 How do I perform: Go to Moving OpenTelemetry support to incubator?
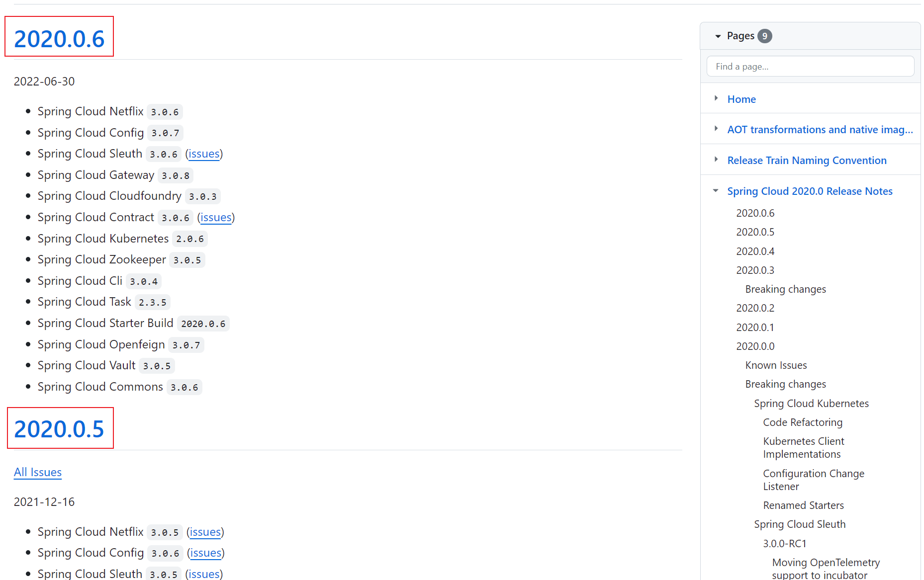pyautogui.click(x=826, y=569)
